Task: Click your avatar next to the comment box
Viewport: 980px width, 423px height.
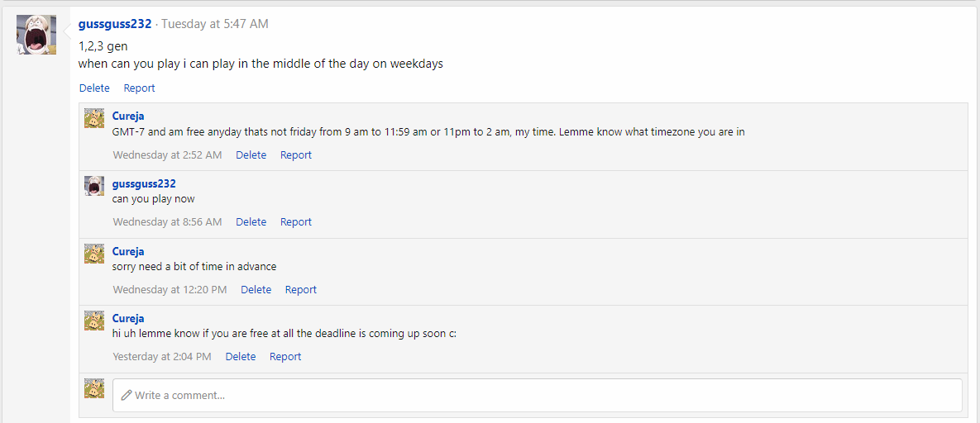Action: [x=94, y=388]
